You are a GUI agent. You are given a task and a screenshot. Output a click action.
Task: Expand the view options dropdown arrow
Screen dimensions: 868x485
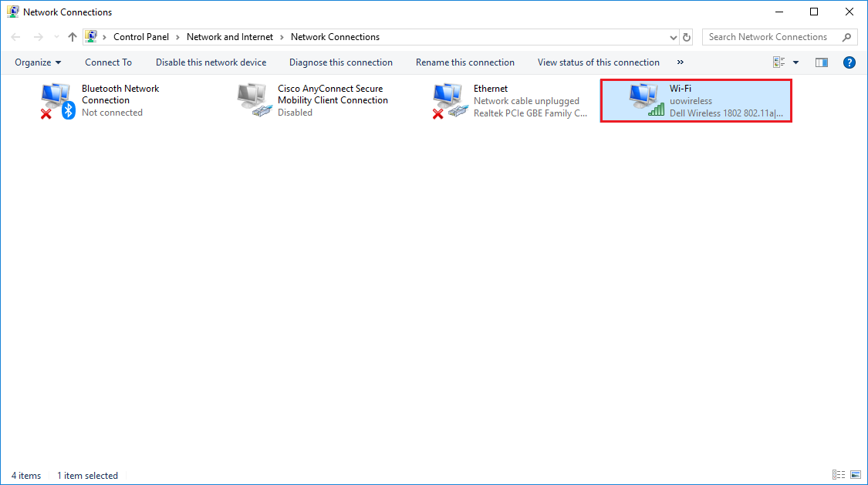point(795,62)
